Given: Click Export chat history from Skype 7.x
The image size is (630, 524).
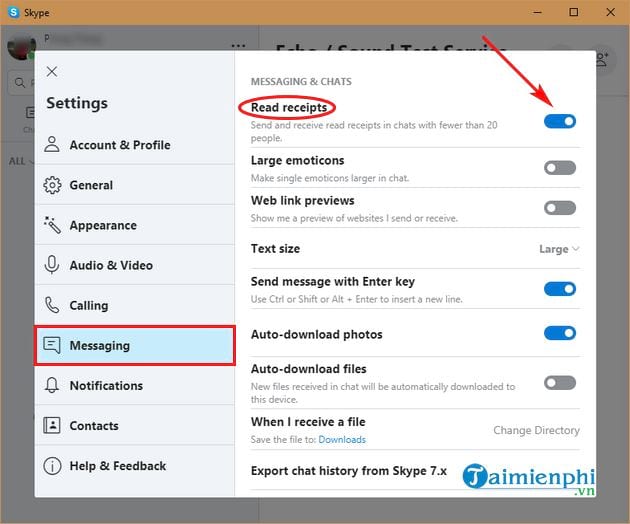Looking at the screenshot, I should tap(349, 471).
